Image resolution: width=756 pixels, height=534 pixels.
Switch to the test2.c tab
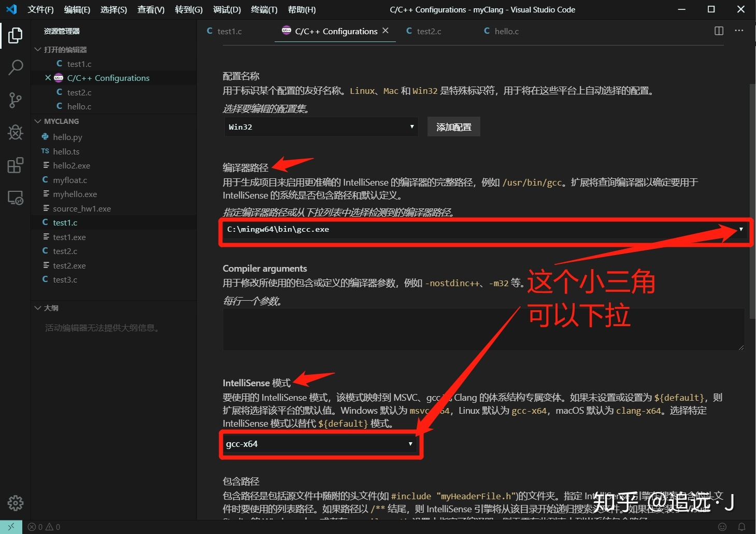tap(424, 31)
